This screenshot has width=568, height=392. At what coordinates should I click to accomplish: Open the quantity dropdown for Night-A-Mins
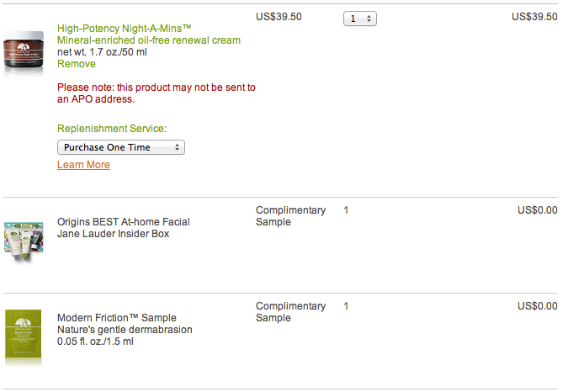(x=360, y=18)
